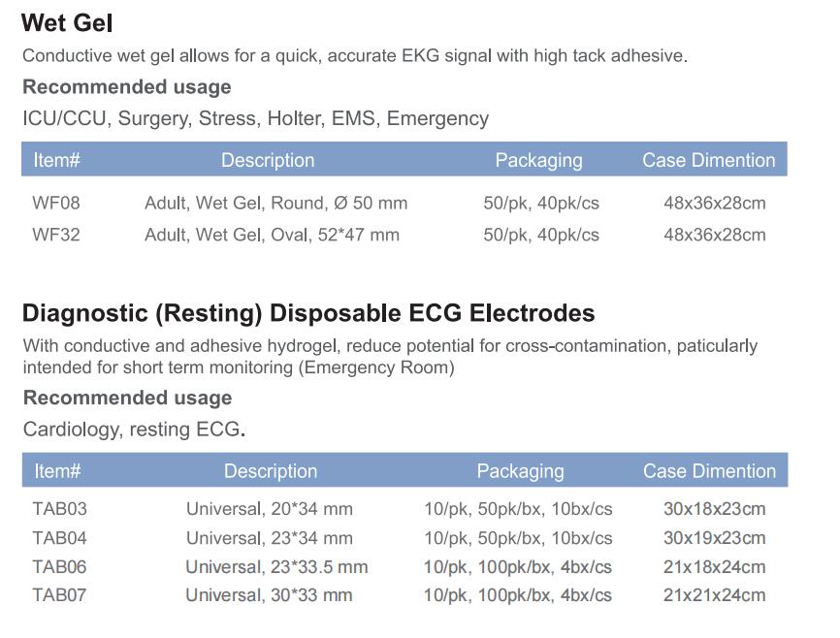Select the Adult Wet Gel Oval description
The width and height of the screenshot is (840, 638).
coord(273,235)
